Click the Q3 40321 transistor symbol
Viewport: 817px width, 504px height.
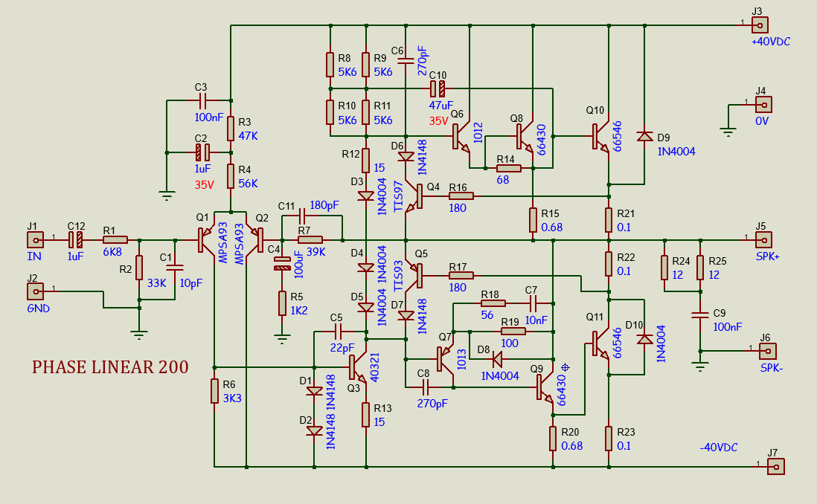pos(358,367)
